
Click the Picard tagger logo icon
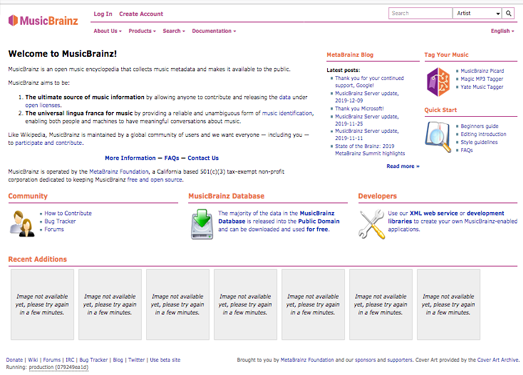(x=438, y=82)
